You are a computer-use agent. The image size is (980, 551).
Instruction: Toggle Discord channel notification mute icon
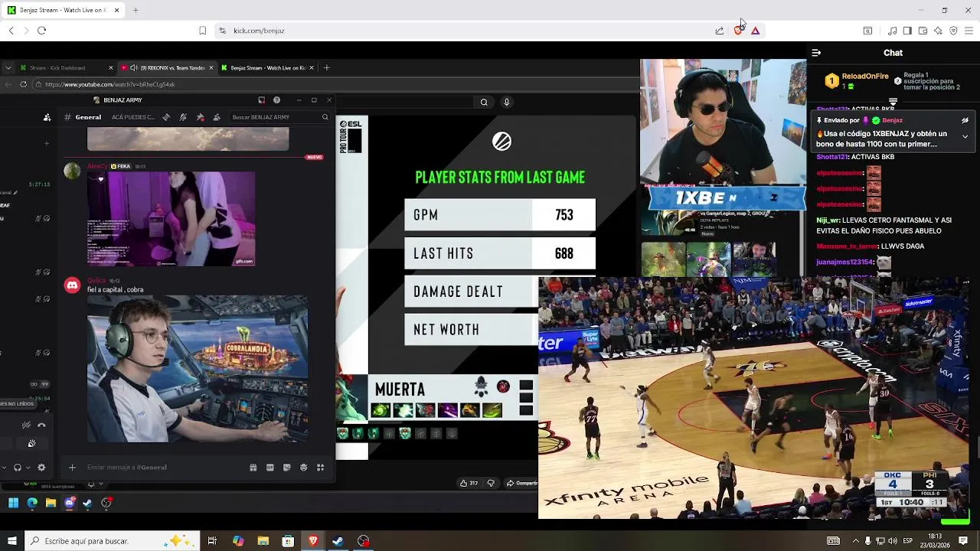(183, 117)
